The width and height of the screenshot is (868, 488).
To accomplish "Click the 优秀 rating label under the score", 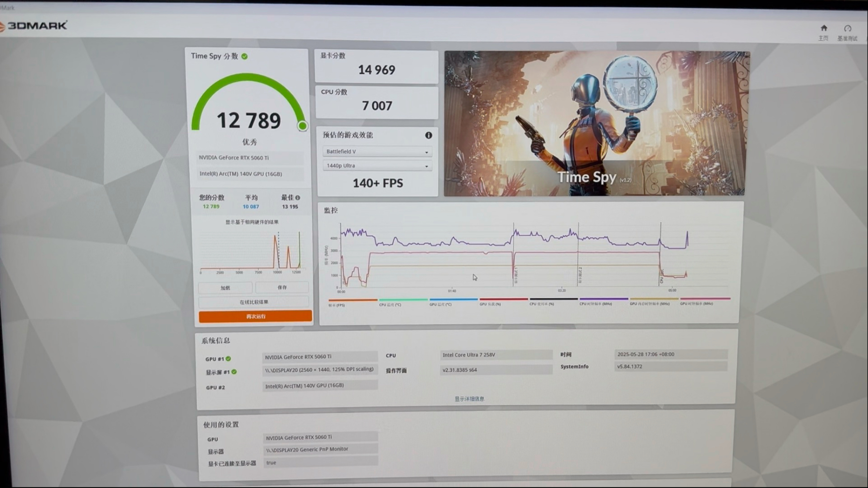I will pyautogui.click(x=250, y=142).
